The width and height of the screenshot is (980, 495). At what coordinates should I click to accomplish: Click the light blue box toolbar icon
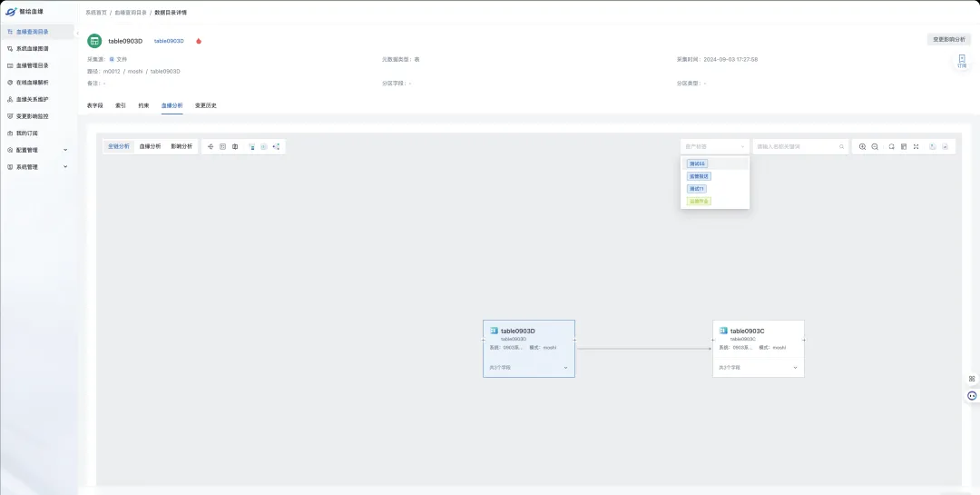264,146
